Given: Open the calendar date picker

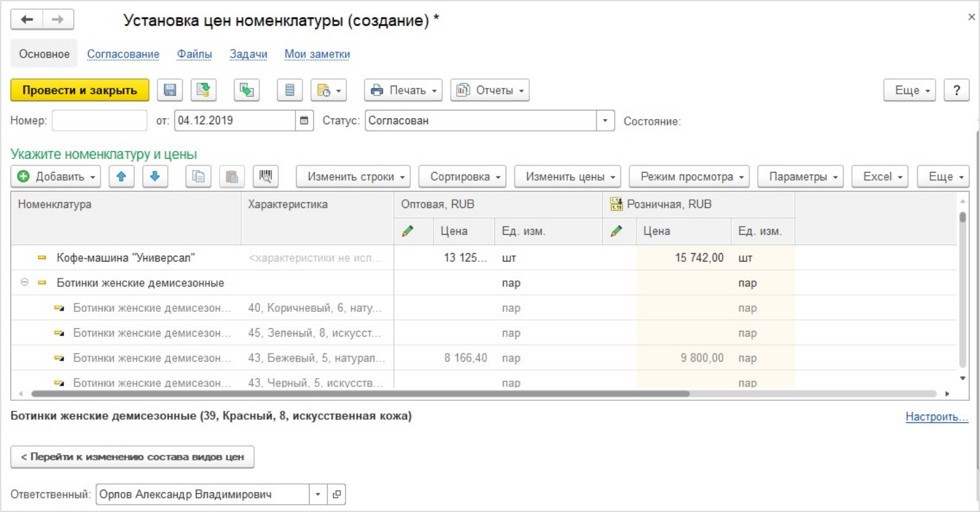Looking at the screenshot, I should coord(304,121).
